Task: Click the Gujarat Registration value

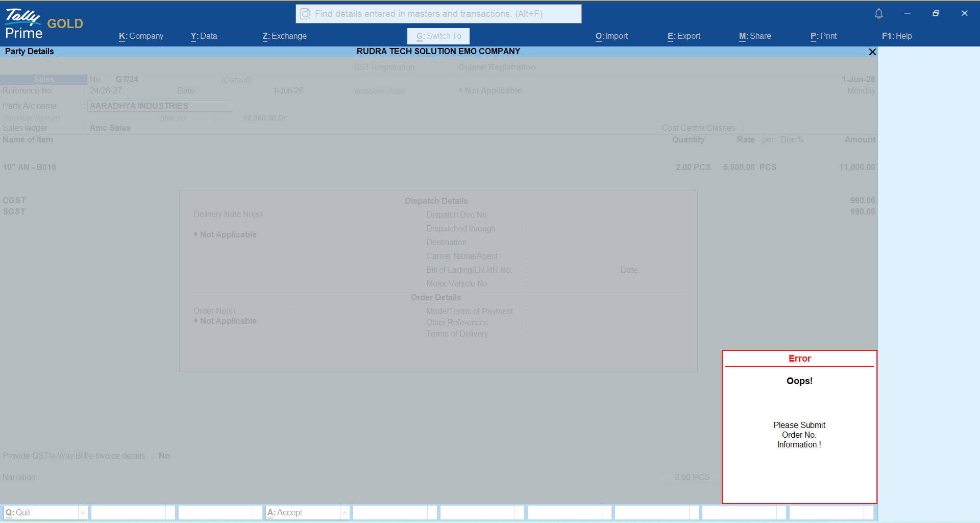Action: click(x=497, y=67)
